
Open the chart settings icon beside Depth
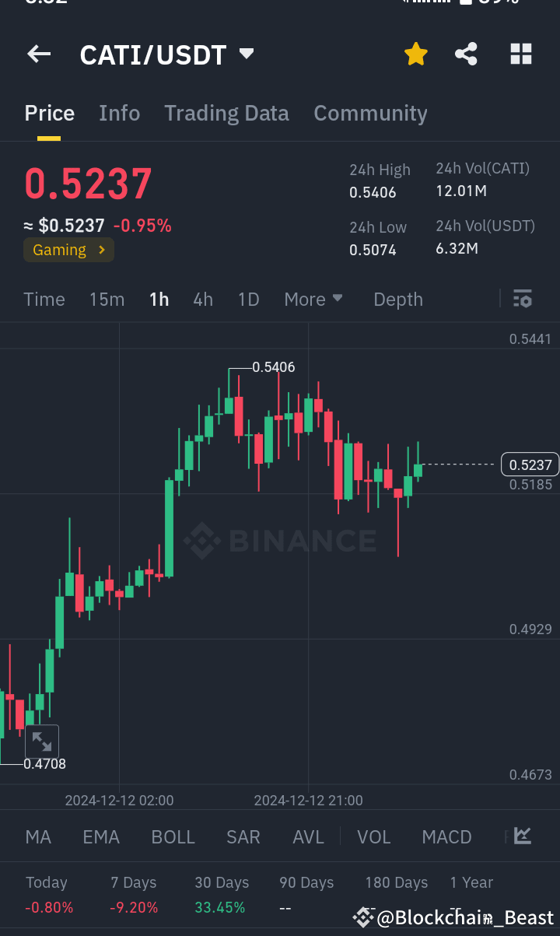(522, 299)
